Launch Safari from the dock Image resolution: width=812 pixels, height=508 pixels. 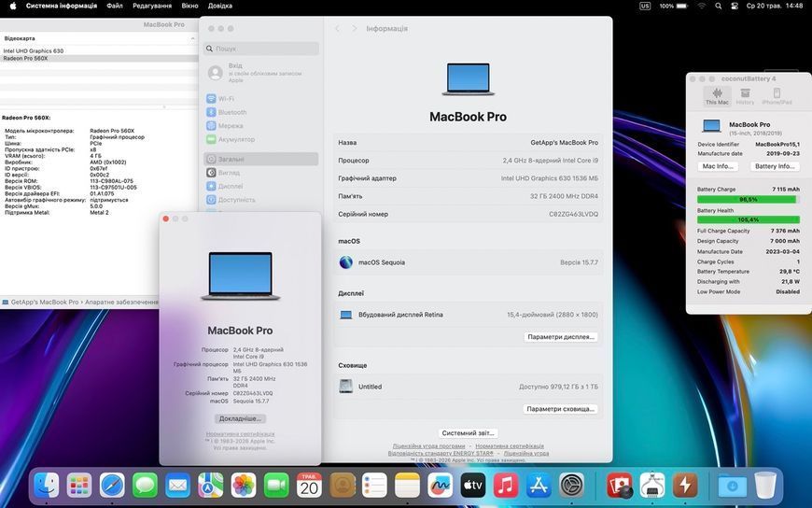pyautogui.click(x=112, y=487)
